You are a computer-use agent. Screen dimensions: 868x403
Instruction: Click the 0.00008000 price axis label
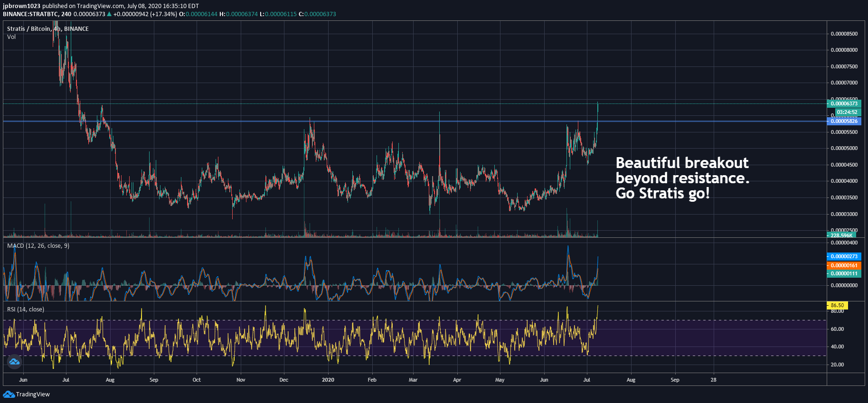pyautogui.click(x=844, y=50)
